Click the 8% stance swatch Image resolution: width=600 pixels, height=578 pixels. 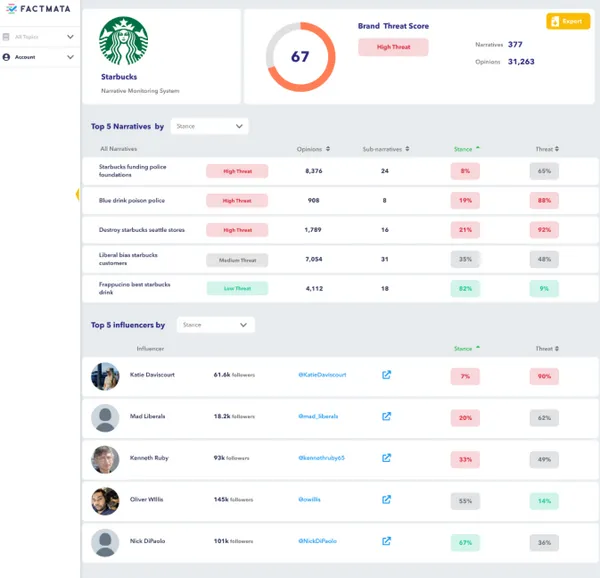pos(465,171)
